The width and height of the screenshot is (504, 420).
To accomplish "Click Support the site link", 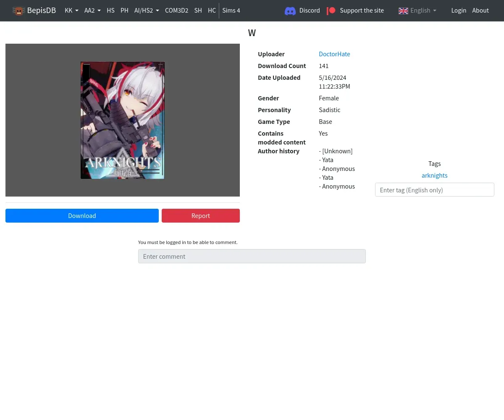I will pyautogui.click(x=362, y=10).
